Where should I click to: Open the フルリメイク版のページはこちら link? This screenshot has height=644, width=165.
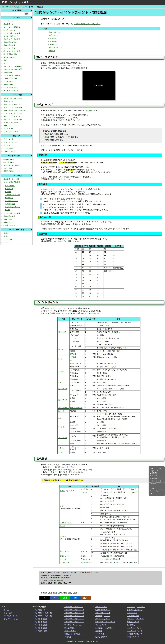click(x=87, y=24)
